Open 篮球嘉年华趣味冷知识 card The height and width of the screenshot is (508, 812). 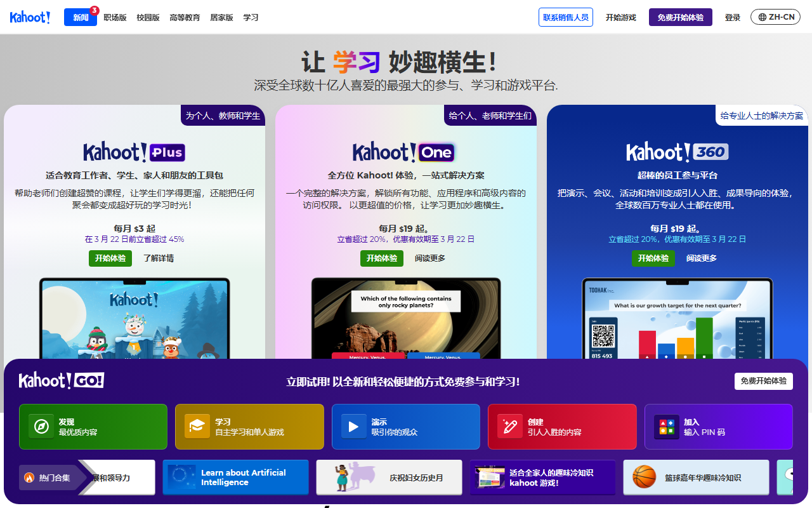click(697, 478)
